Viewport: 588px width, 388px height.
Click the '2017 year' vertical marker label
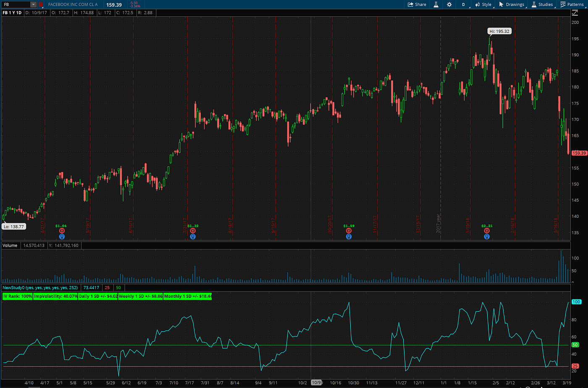(438, 223)
